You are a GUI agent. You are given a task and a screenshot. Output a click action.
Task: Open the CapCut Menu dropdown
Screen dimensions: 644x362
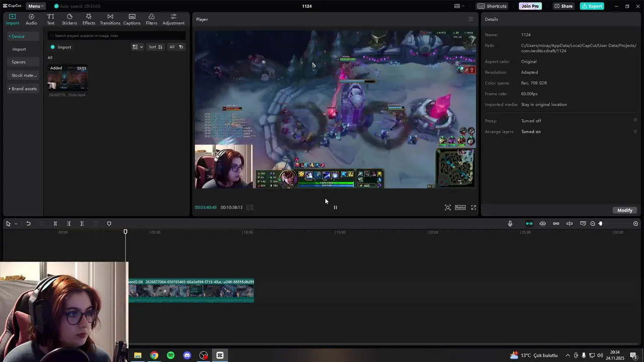coord(35,6)
